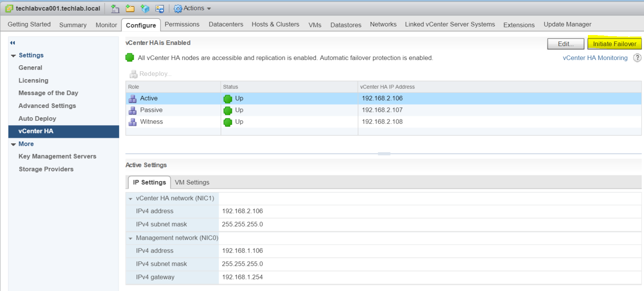Click the Witness node role icon
This screenshot has width=644, height=291.
133,122
